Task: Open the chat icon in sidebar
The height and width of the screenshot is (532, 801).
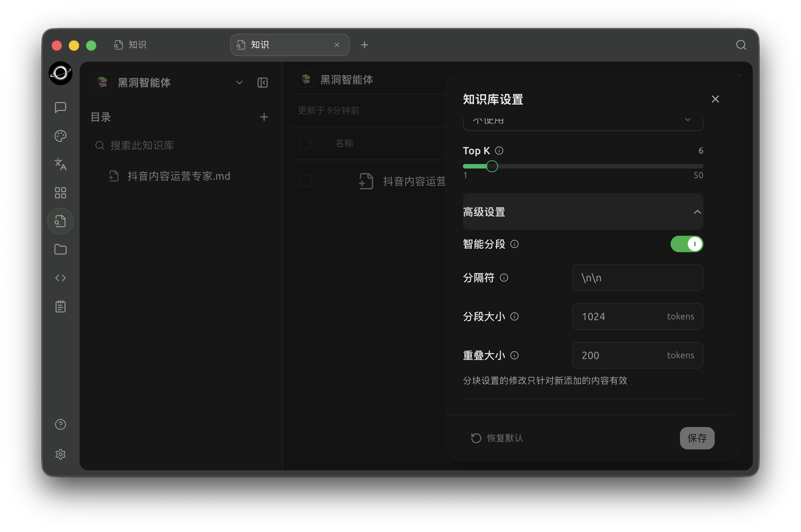Action: coord(60,108)
